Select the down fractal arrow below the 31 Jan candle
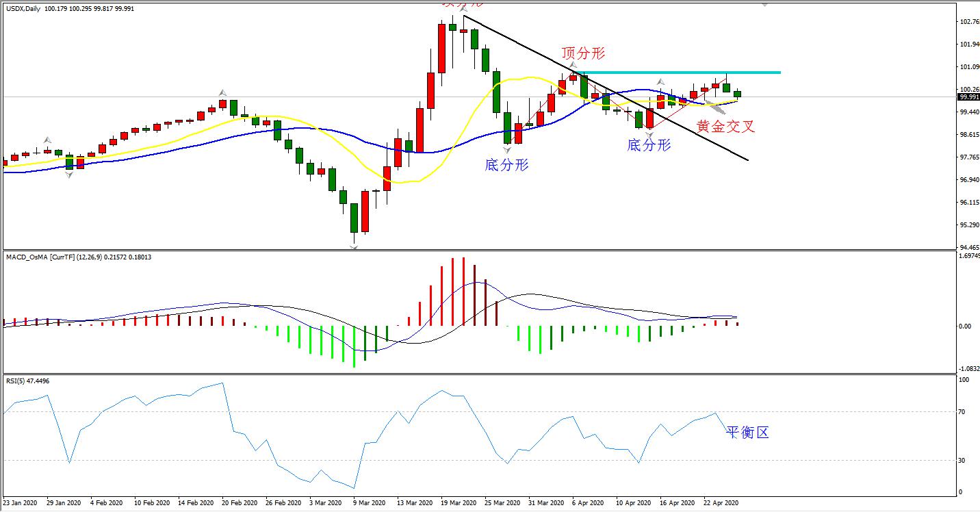Screen dimensions: 980x512 69,176
